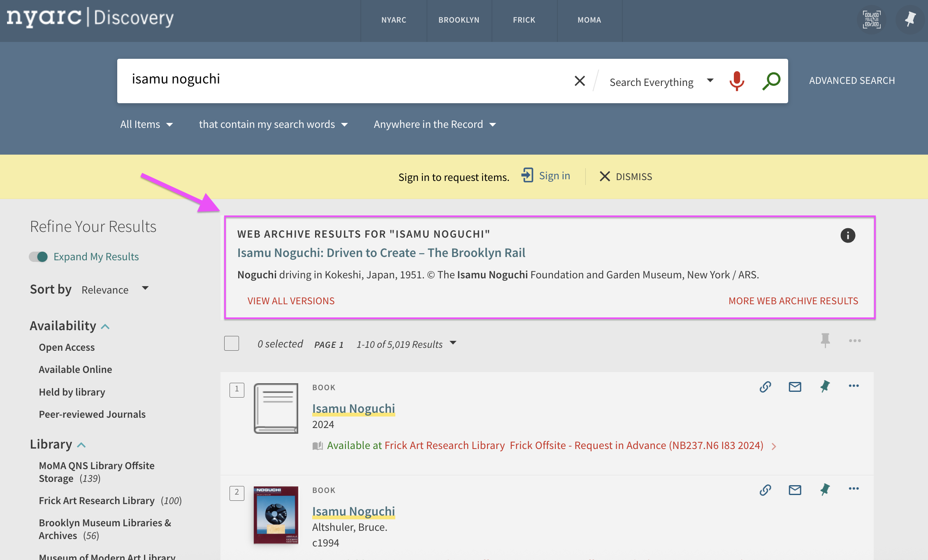Open All Items dropdown
This screenshot has height=560, width=928.
point(146,124)
